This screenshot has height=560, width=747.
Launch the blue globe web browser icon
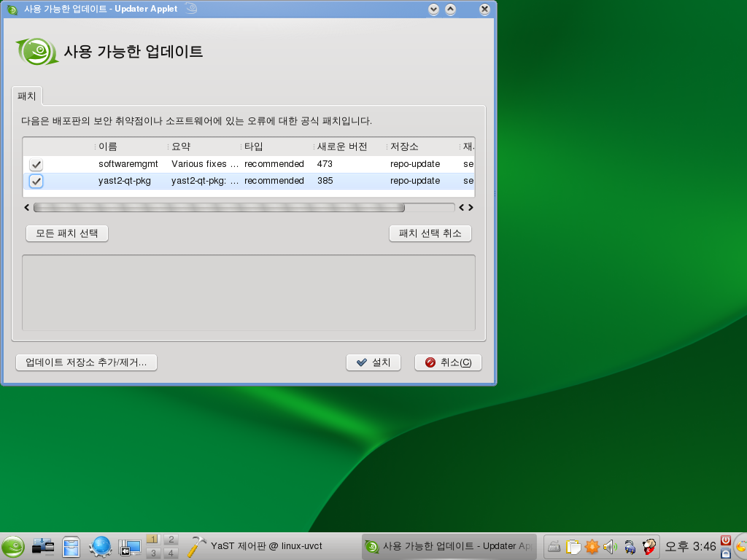pyautogui.click(x=100, y=547)
